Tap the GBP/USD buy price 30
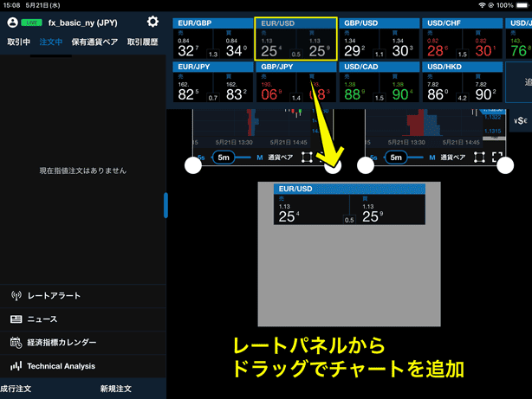This screenshot has height=399, width=532. point(402,51)
